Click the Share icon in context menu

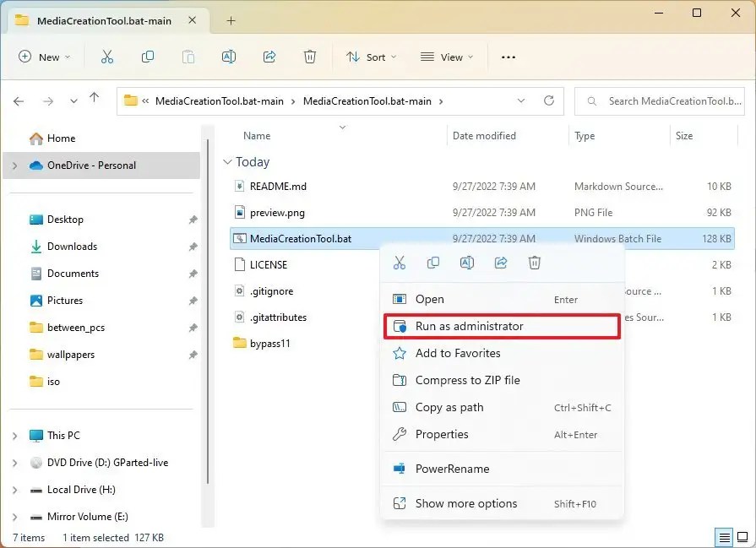500,263
